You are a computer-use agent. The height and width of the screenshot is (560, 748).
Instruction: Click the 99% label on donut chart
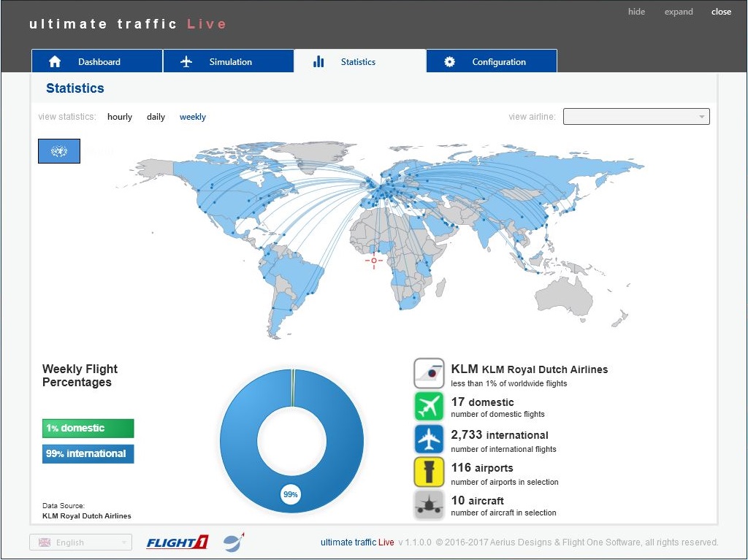point(291,494)
